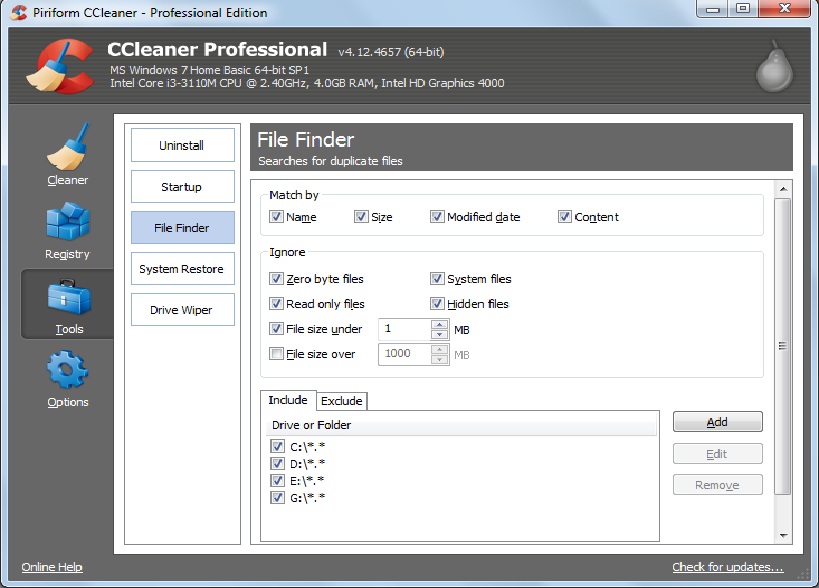The width and height of the screenshot is (819, 588).
Task: Click Check for updates link
Action: (x=728, y=567)
